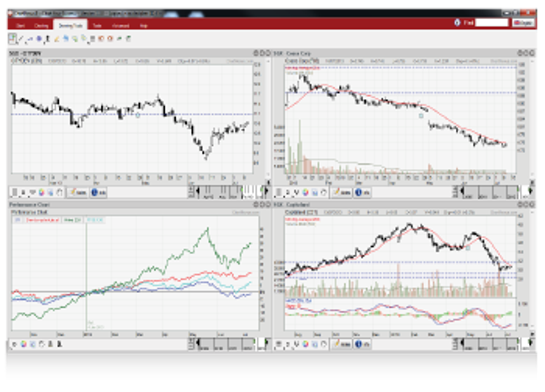Select the diagonal line drawing tool
Image resolution: width=545 pixels, height=392 pixels.
click(21, 39)
